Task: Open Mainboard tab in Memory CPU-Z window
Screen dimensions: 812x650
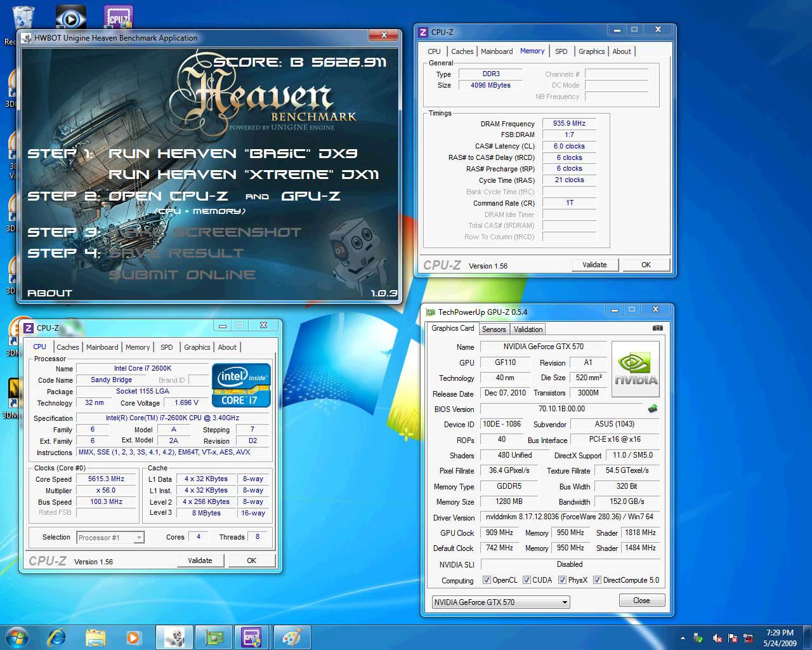Action: tap(497, 51)
